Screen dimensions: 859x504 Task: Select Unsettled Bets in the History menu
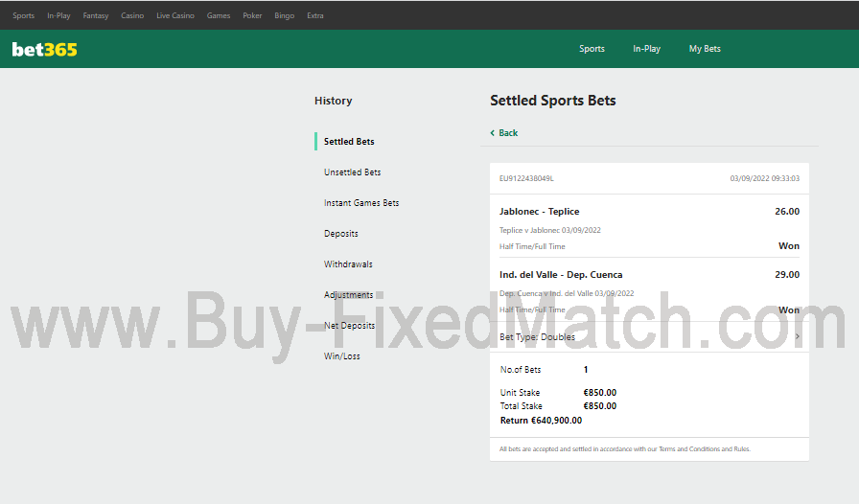click(x=352, y=172)
